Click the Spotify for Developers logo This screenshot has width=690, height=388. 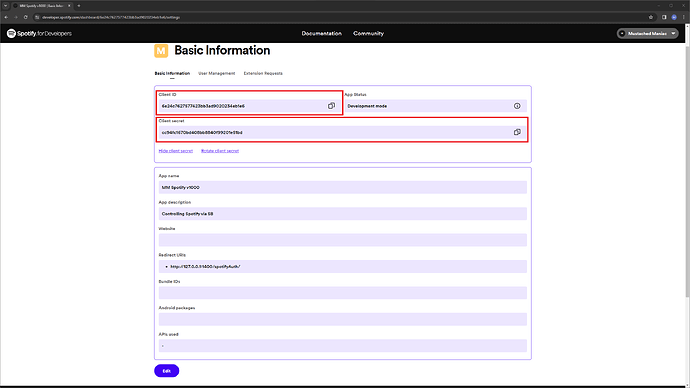tap(39, 33)
